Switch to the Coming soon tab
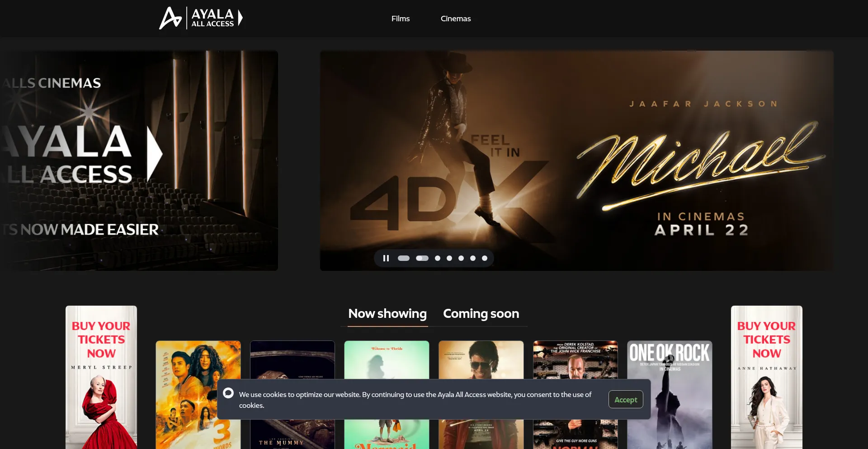868x449 pixels. click(481, 313)
